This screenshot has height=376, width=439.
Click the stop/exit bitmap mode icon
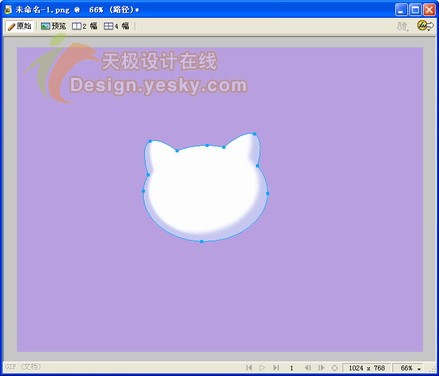point(335,368)
